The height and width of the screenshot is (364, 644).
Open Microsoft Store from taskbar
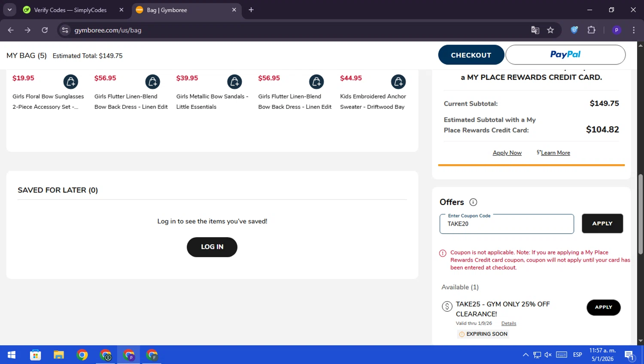[x=35, y=355]
